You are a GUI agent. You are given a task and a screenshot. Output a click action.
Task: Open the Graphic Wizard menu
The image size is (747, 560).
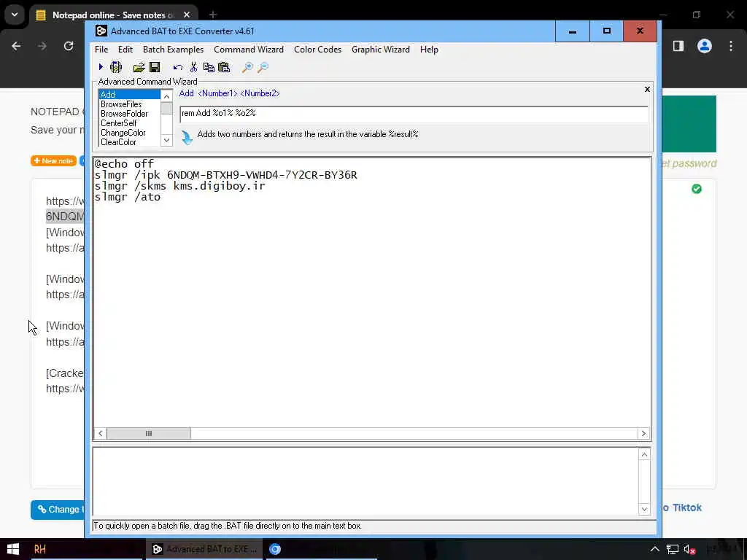[381, 50]
